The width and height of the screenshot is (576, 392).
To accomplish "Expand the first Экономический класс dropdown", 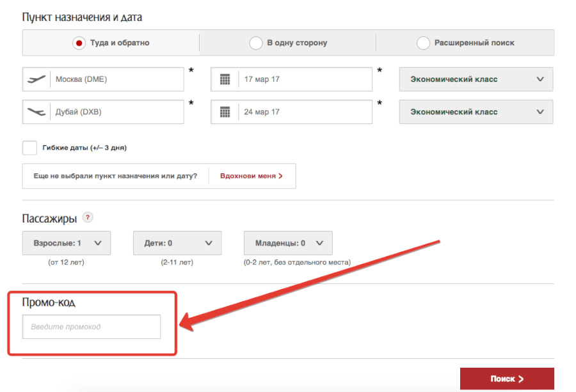I will 476,79.
